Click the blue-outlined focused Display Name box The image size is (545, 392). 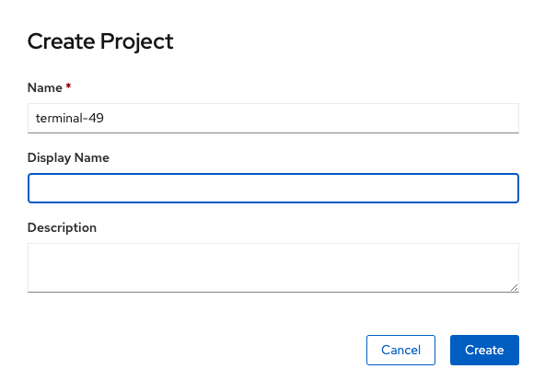point(273,188)
